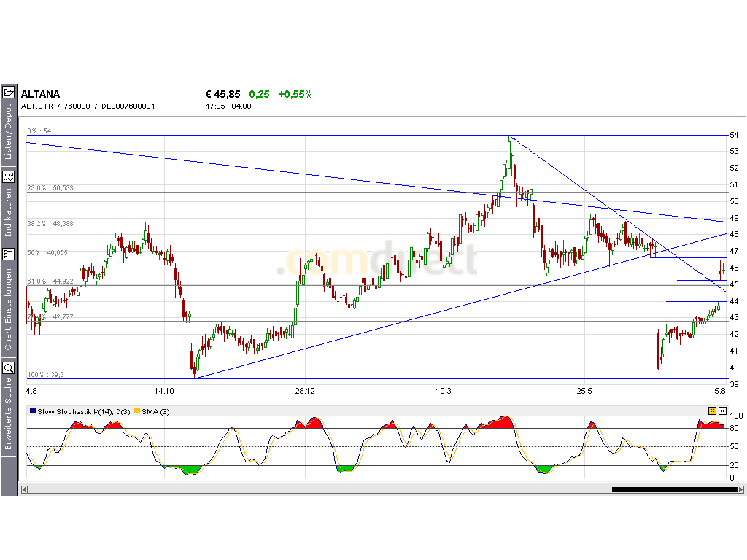Click the document icon at sidebar top
This screenshot has width=747, height=560.
[x=9, y=91]
